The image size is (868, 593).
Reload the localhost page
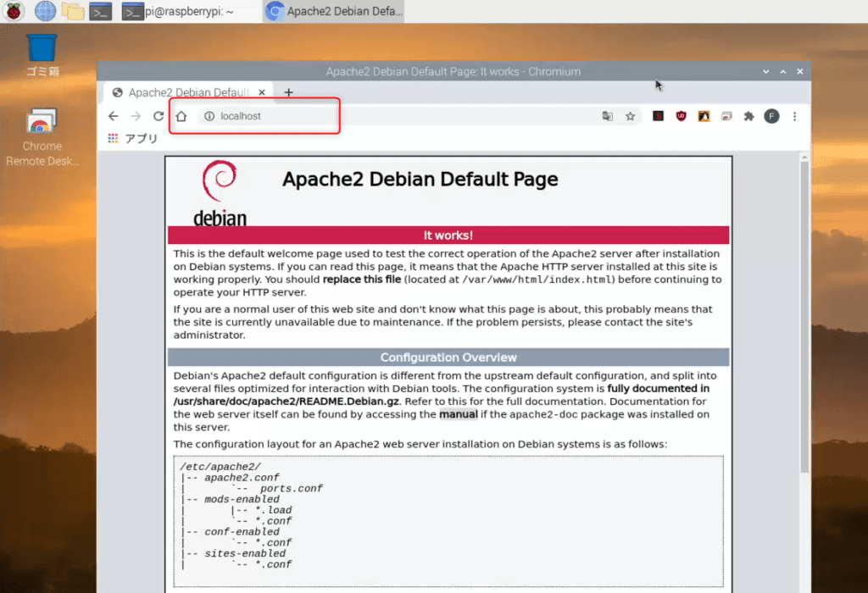pyautogui.click(x=159, y=116)
